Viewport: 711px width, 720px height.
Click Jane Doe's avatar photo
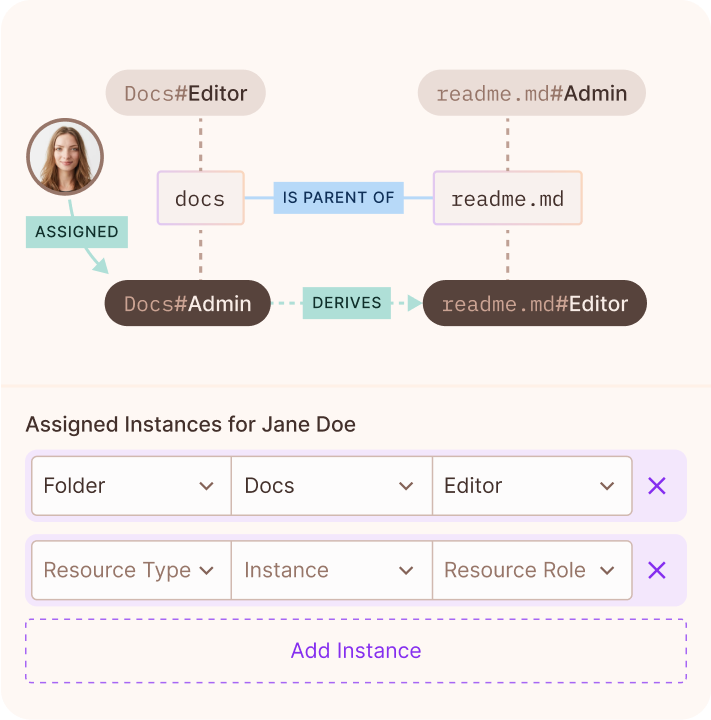click(65, 157)
